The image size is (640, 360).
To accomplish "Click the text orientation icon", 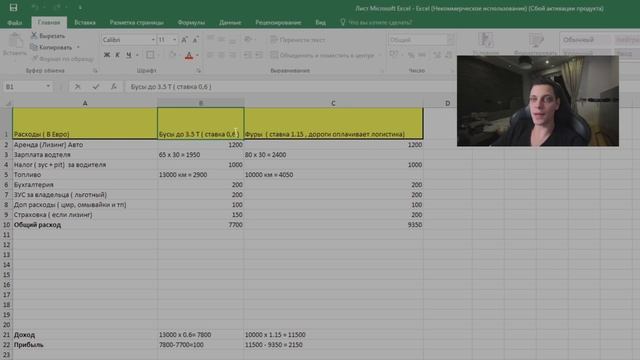I will (x=248, y=39).
